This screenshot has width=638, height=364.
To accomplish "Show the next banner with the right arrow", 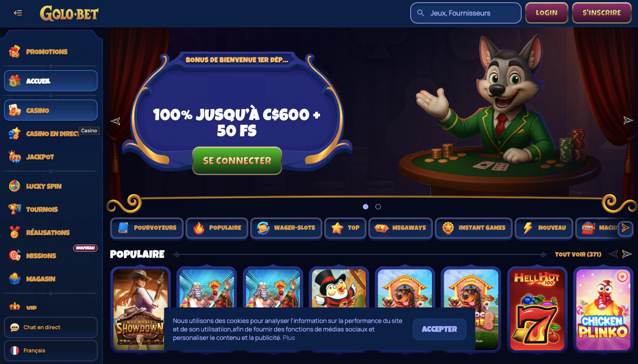I will (x=628, y=120).
